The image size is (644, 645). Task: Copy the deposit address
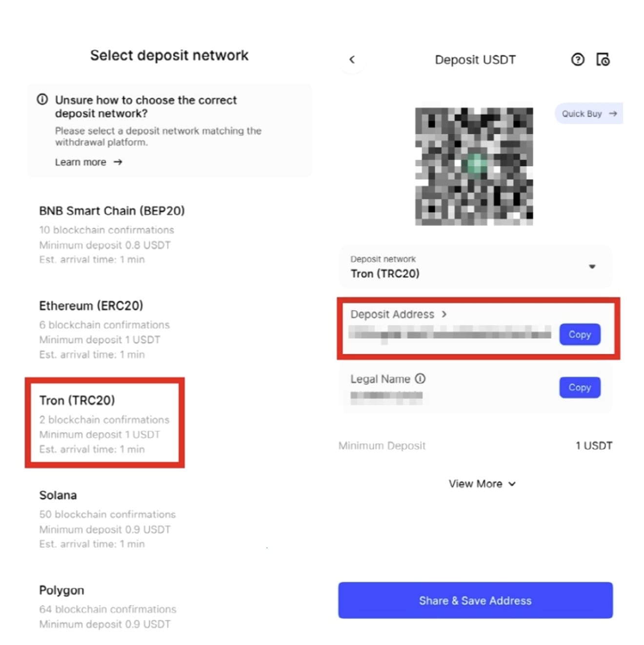tap(580, 334)
